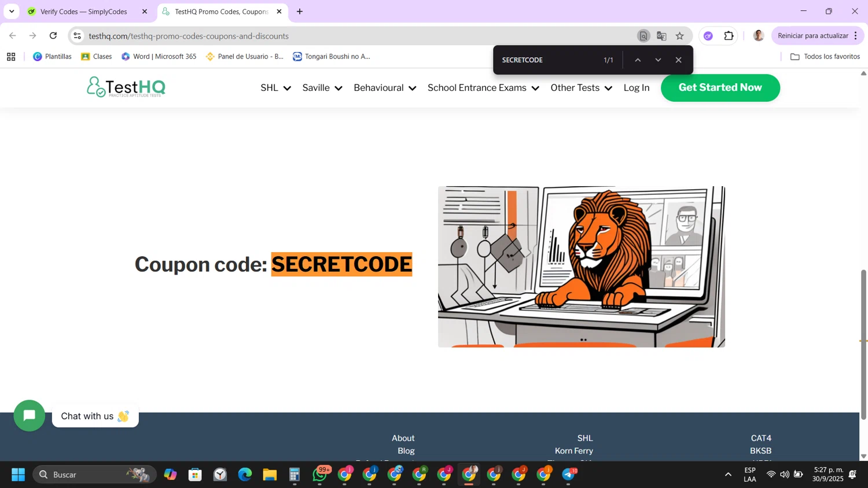Click the taskbar Buscar search box

point(94,475)
